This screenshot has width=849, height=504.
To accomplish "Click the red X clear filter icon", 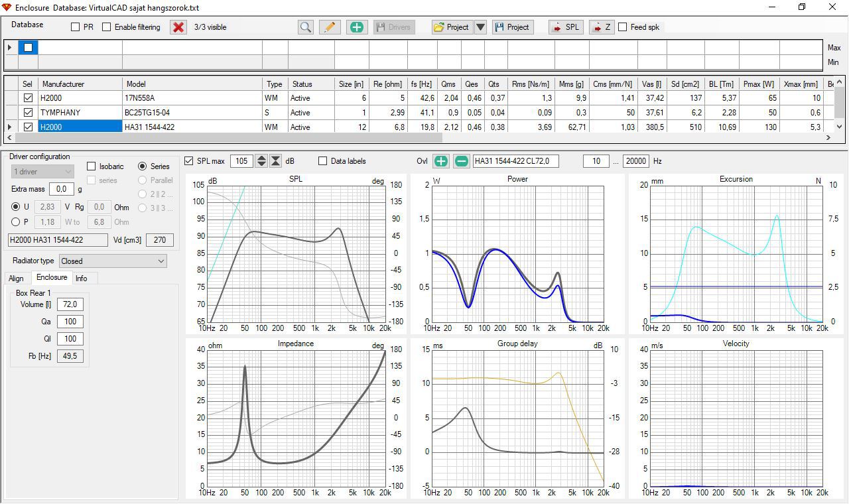I will click(178, 27).
